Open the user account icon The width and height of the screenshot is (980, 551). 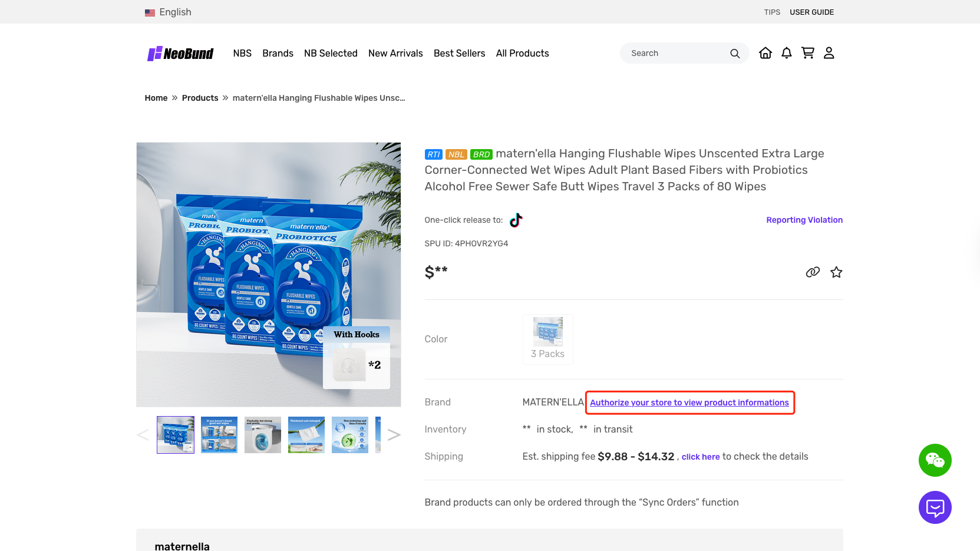pyautogui.click(x=829, y=53)
